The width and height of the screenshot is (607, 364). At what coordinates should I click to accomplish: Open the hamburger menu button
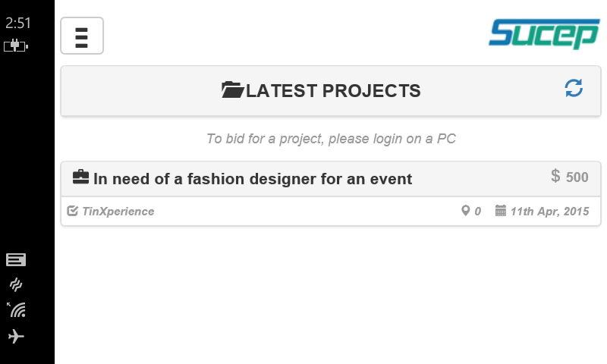point(82,36)
